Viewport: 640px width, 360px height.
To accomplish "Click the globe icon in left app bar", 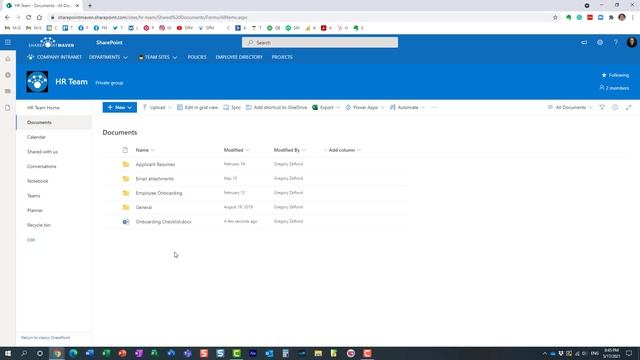I will point(8,75).
